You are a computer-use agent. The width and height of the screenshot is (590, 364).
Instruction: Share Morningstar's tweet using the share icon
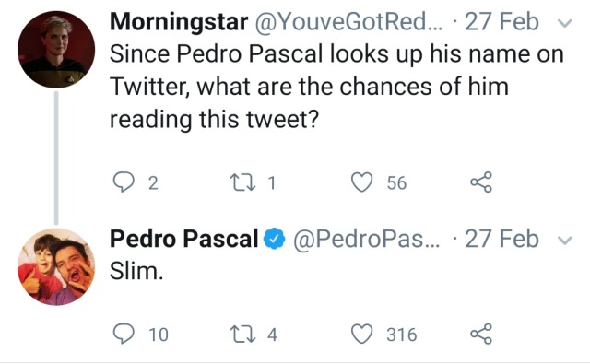pos(481,182)
